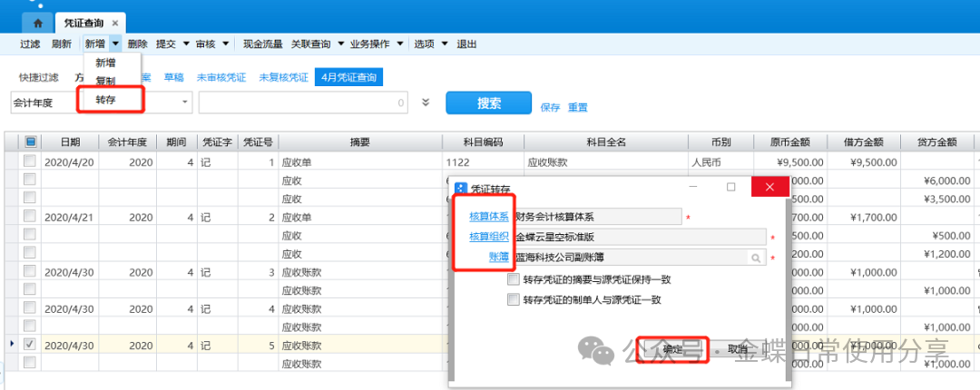Select 转存 from the 新增 menu

tap(106, 99)
